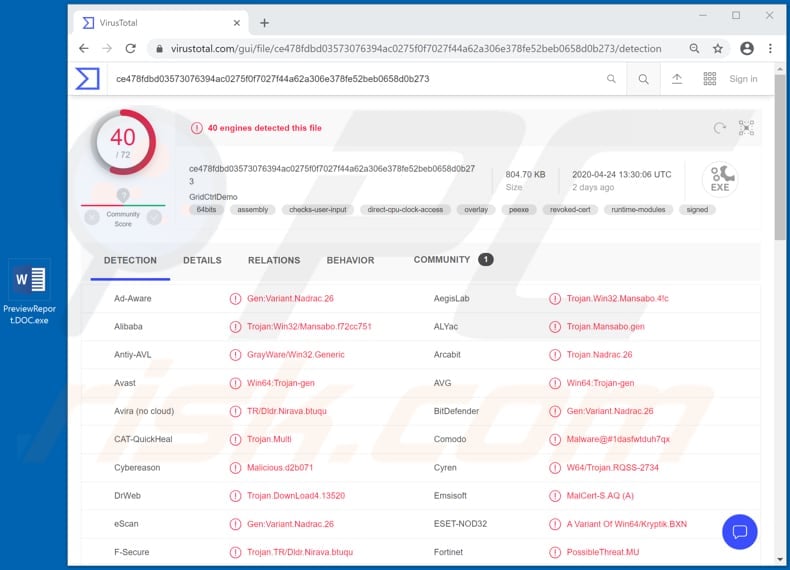Open the apps grid icon

709,79
